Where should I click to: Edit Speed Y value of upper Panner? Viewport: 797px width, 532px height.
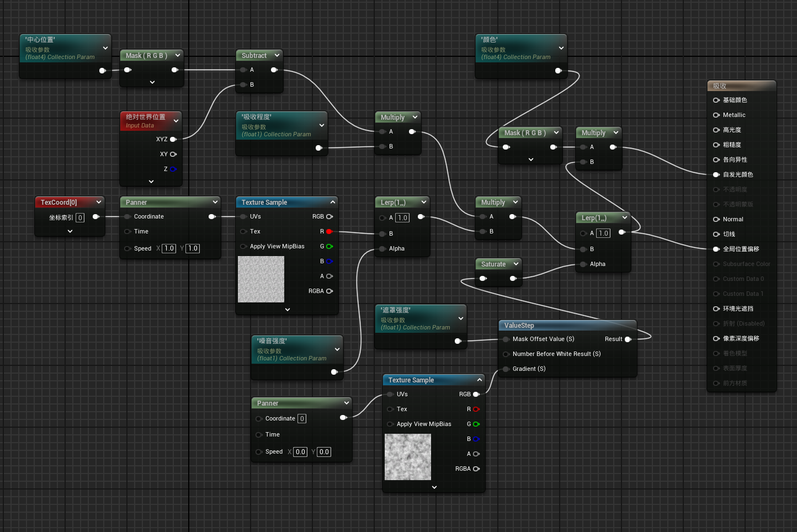[x=193, y=248]
